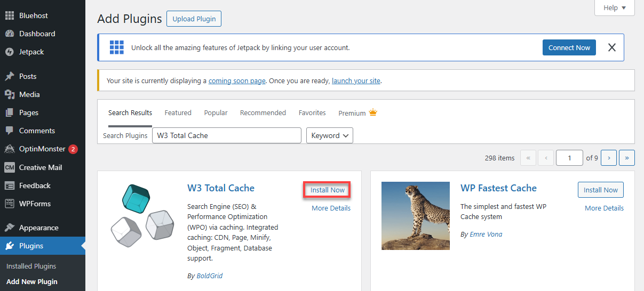The height and width of the screenshot is (291, 644).
Task: Open Add New Plugin submenu item
Action: [x=31, y=281]
